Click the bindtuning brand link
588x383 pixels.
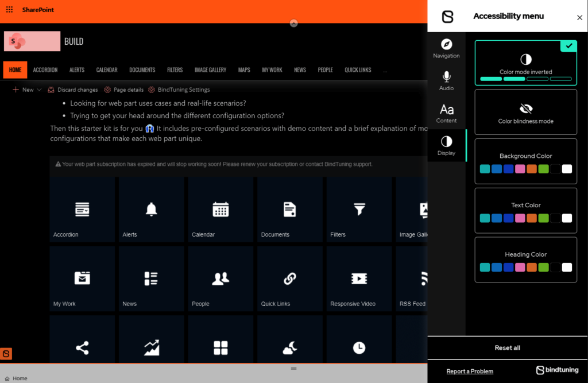[557, 370]
